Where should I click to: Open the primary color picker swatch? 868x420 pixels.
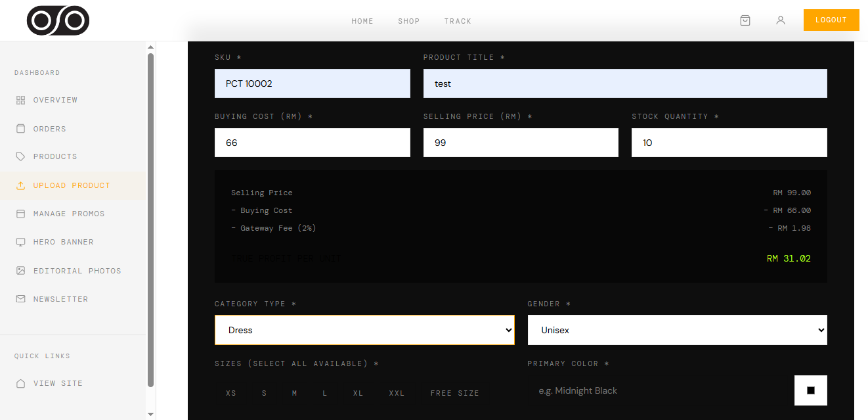pyautogui.click(x=811, y=390)
